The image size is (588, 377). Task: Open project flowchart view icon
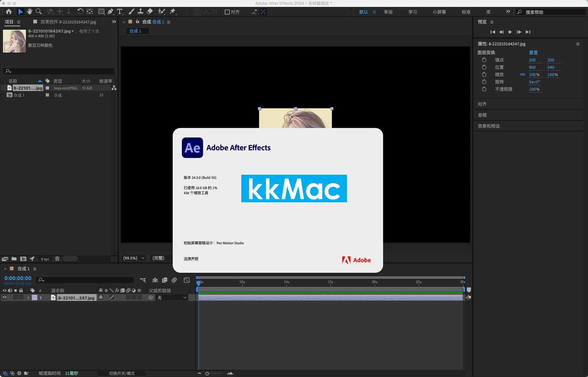(x=114, y=88)
